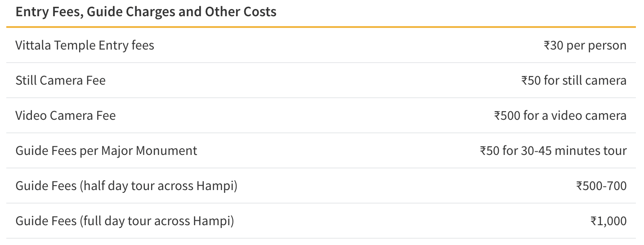Select the Guide Fees per Major Monument label
The image size is (644, 245).
click(106, 150)
